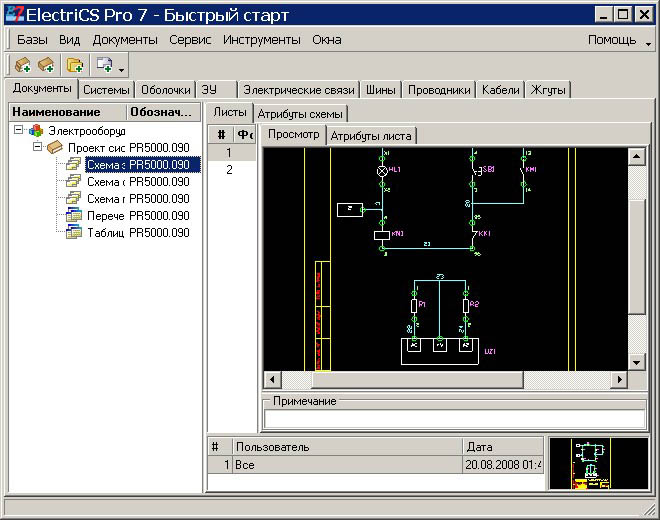Click the Пользователь column header
The height and width of the screenshot is (520, 660).
(x=347, y=447)
